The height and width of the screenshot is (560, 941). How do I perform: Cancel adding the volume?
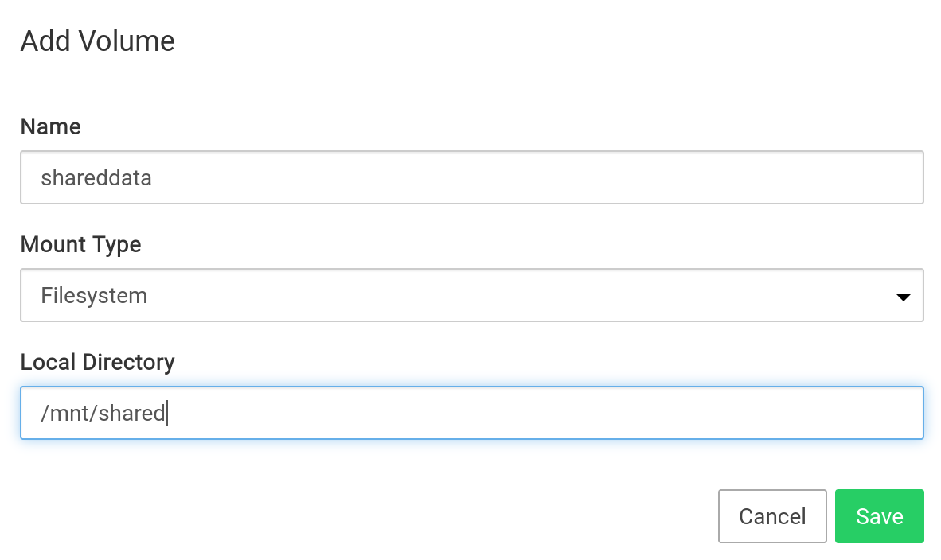coord(772,516)
